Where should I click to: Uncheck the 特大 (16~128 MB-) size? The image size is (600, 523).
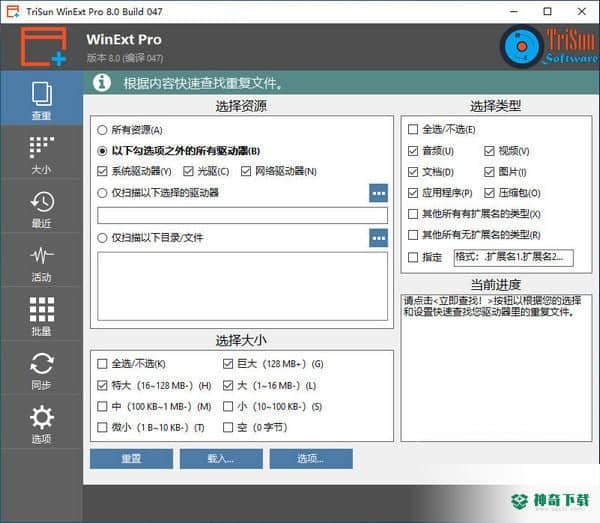click(102, 385)
